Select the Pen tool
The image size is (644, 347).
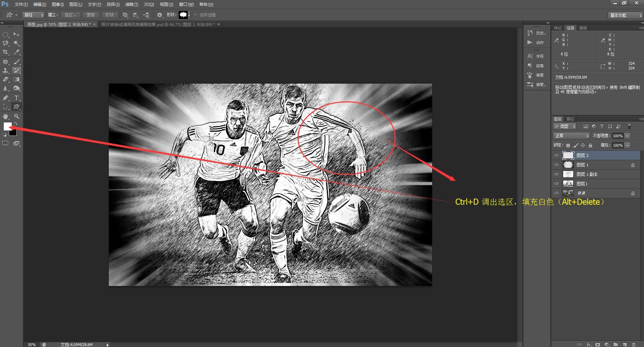coord(5,98)
